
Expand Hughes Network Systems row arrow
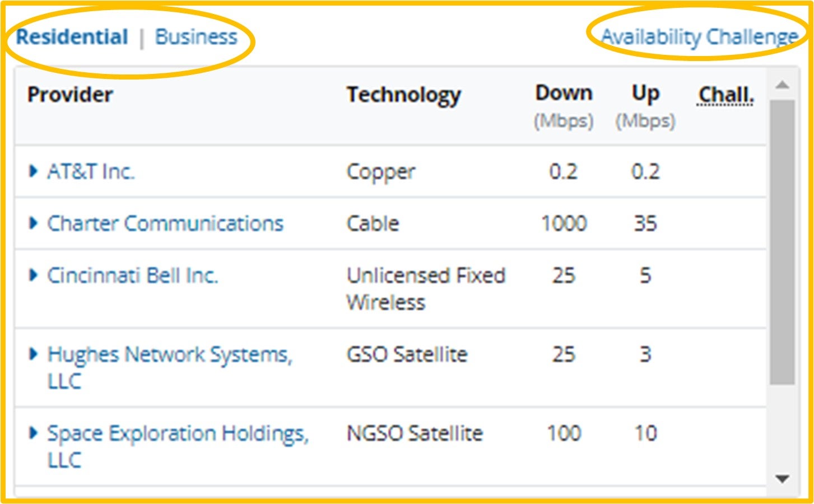[x=33, y=354]
